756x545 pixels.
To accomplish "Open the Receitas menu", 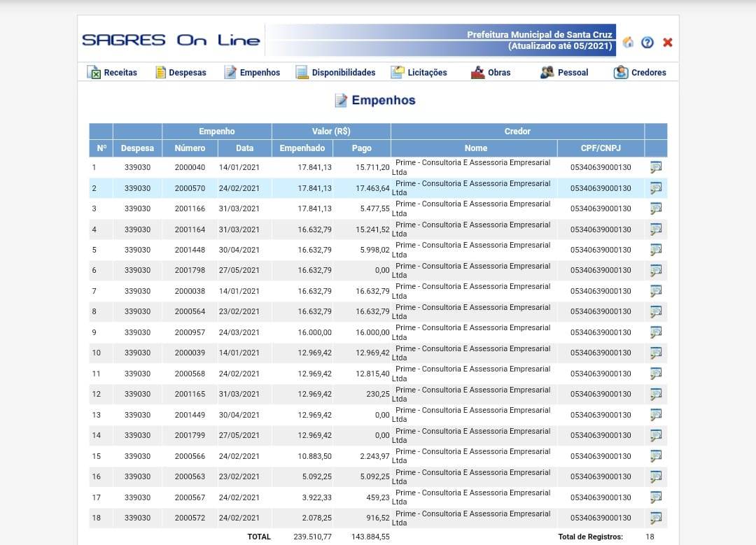I will click(112, 72).
